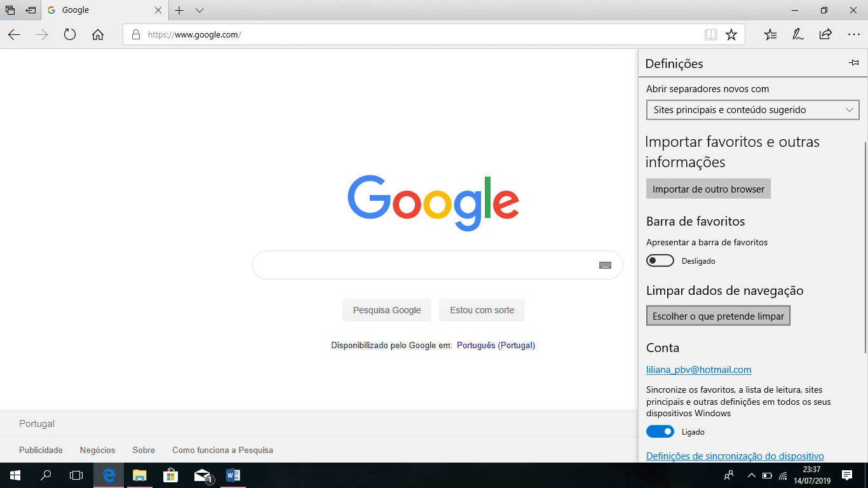
Task: Click the Refresh icon in the toolbar
Action: (70, 34)
